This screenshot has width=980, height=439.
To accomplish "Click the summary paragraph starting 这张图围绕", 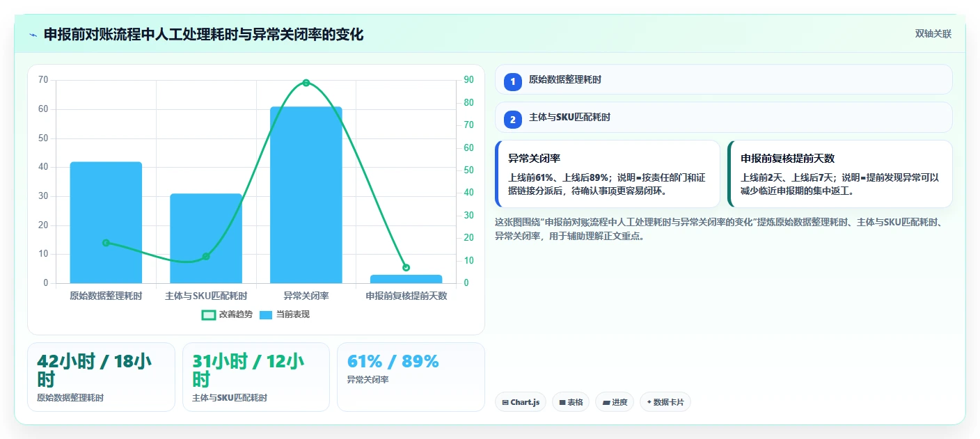I will 719,229.
